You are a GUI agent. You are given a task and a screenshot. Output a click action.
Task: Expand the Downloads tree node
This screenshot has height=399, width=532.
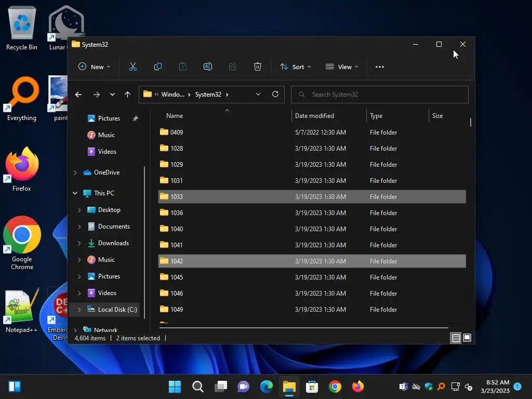tap(79, 243)
